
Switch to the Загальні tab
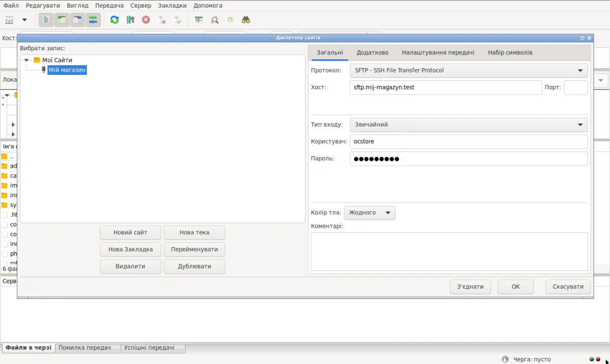[x=330, y=52]
